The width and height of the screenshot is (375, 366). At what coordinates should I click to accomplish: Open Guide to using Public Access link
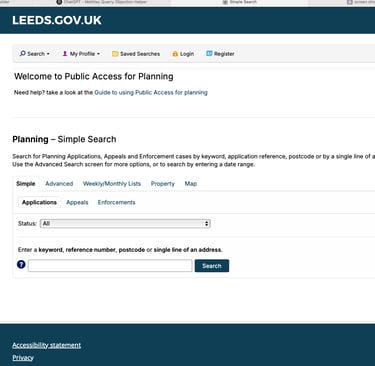[151, 92]
